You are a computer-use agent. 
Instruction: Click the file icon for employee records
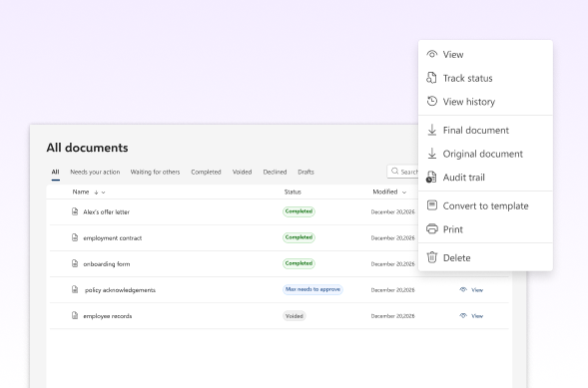point(75,316)
